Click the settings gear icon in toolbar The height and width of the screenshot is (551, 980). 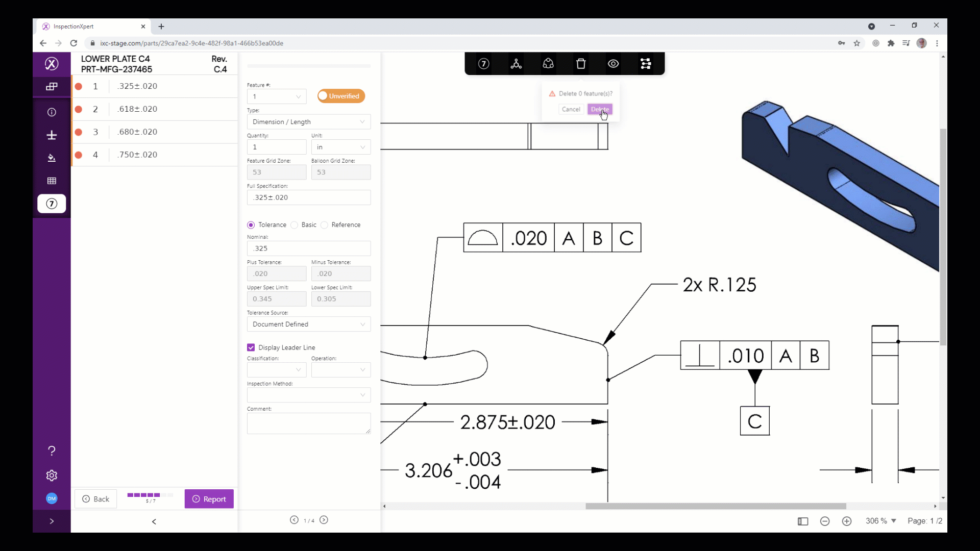pos(52,475)
